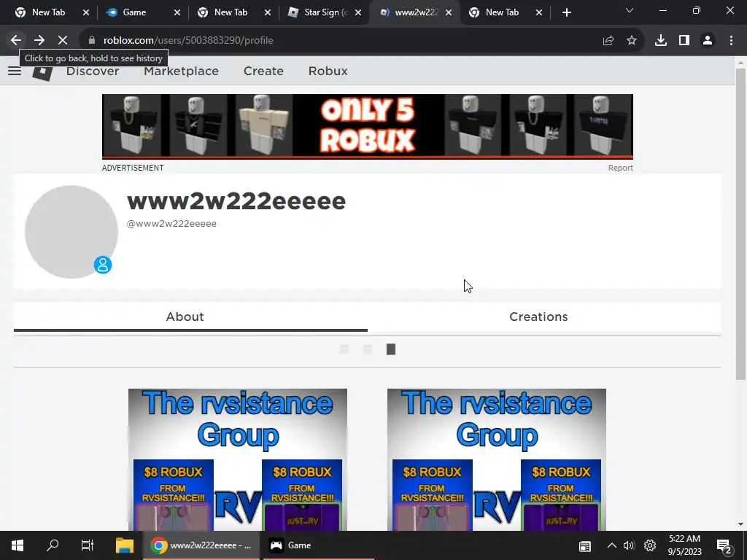This screenshot has height=560, width=747.
Task: Open File Explorer from the taskbar
Action: (124, 545)
